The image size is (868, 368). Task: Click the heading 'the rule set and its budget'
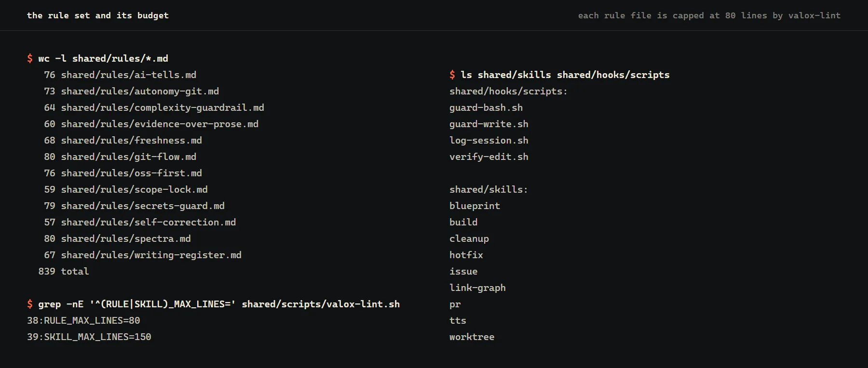click(98, 15)
